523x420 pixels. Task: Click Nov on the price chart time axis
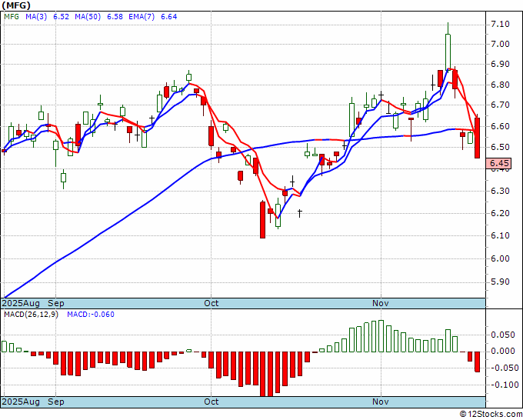[381, 303]
